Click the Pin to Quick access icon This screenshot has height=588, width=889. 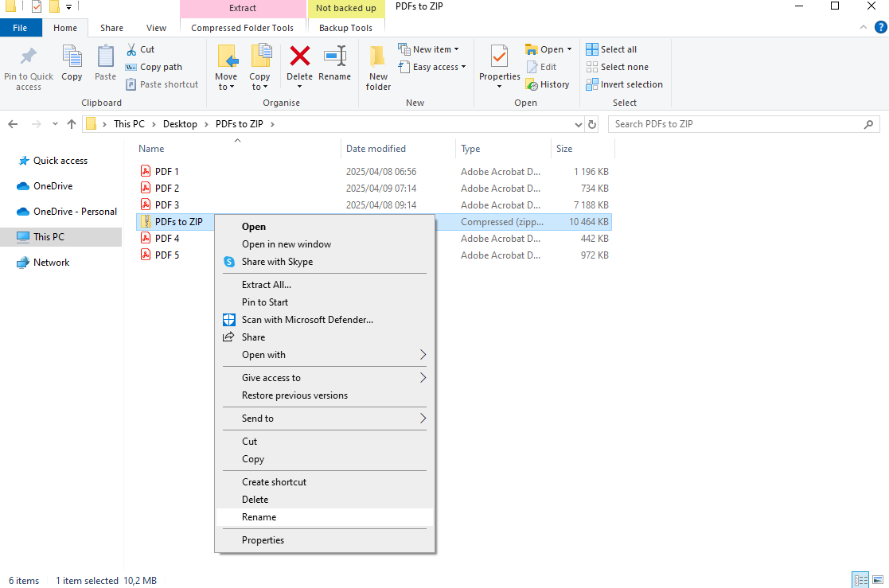(29, 65)
